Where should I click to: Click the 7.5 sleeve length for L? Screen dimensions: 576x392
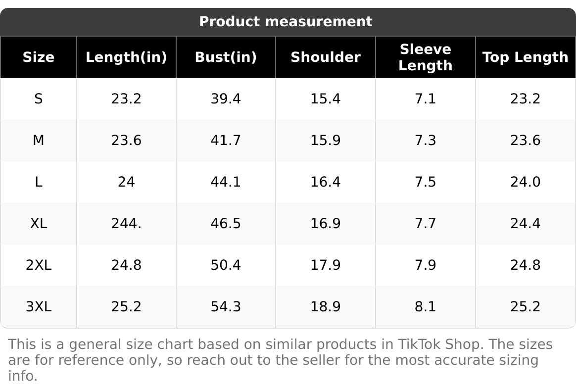(425, 182)
